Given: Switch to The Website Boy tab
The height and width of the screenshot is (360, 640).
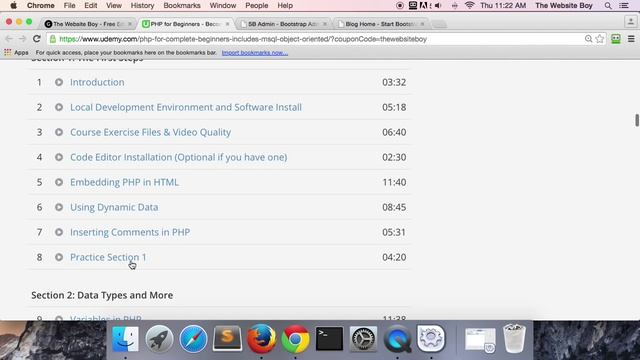Looking at the screenshot, I should pyautogui.click(x=88, y=24).
